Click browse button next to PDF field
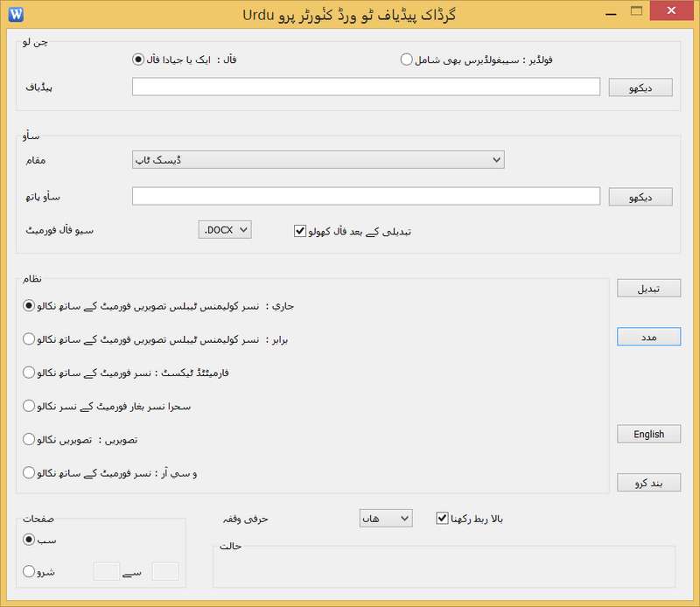This screenshot has height=607, width=700. 640,87
